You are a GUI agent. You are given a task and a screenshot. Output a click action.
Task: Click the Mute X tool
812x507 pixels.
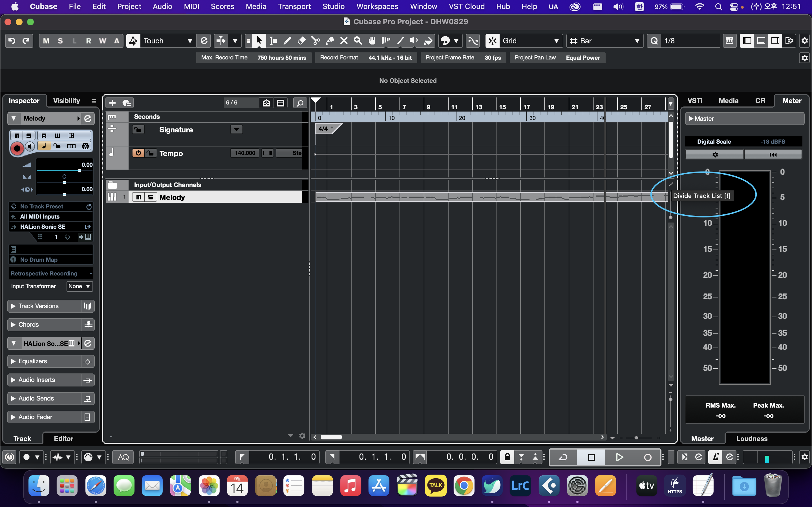click(x=344, y=41)
